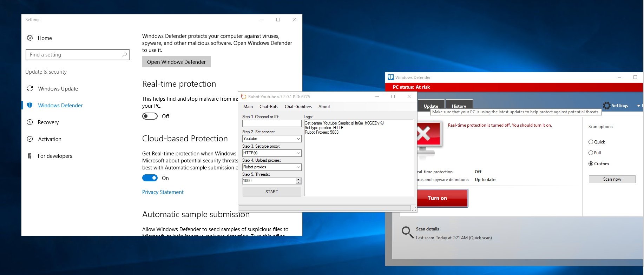
Task: Click the For developers tools icon
Action: (x=30, y=156)
